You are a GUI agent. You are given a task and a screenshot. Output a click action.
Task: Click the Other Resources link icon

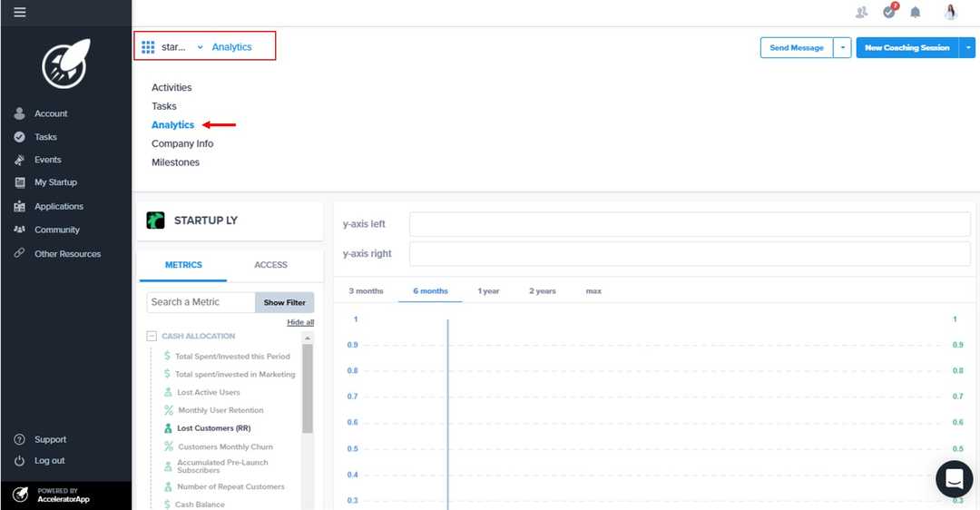coord(19,253)
